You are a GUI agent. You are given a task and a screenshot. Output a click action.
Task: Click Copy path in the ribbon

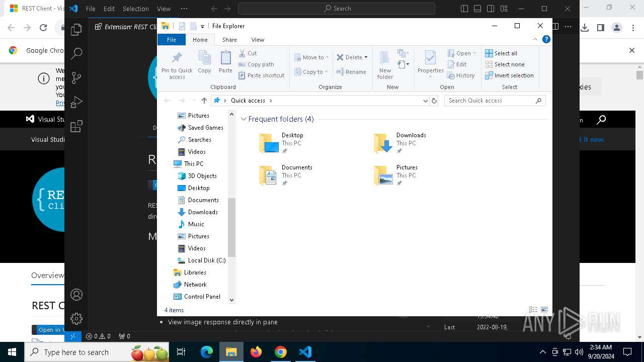[256, 64]
